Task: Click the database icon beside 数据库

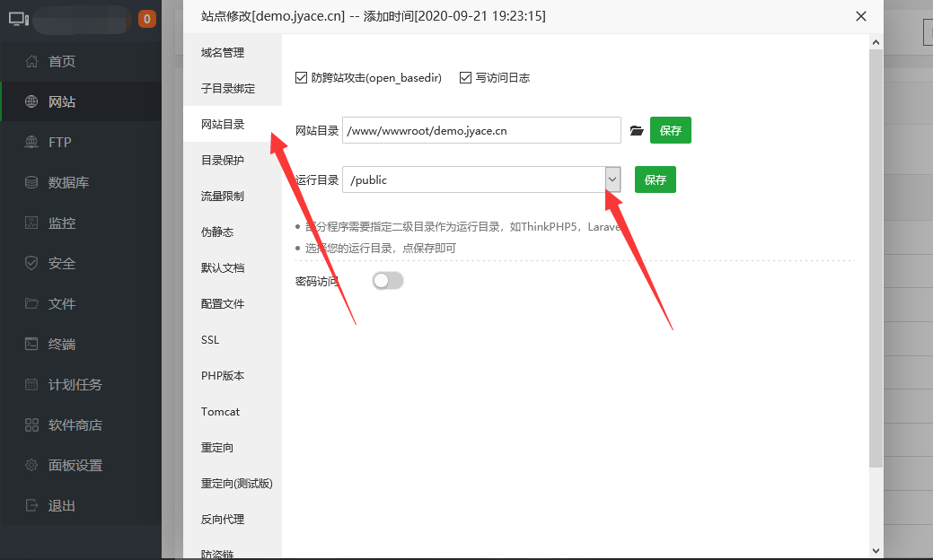Action: point(31,182)
